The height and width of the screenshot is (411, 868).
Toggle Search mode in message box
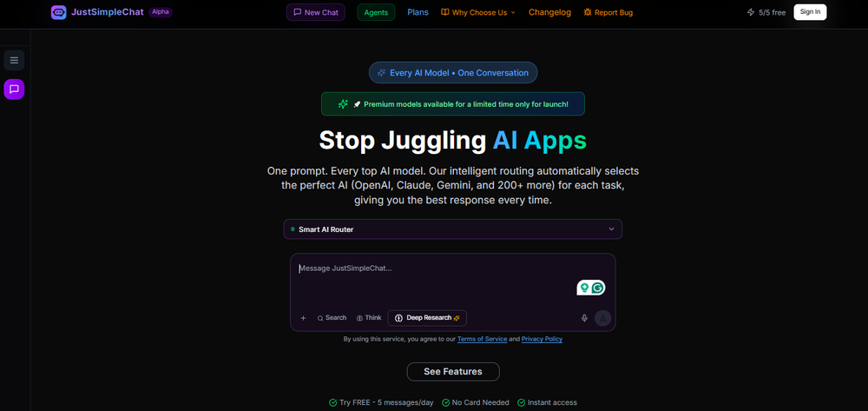click(332, 318)
